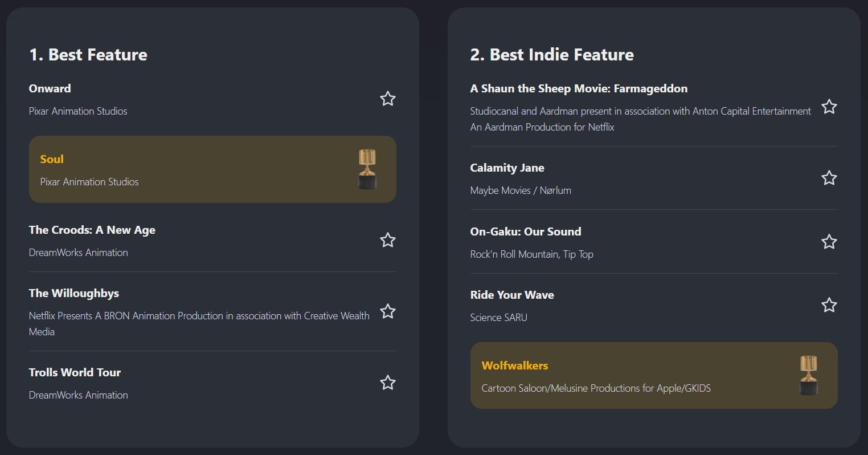Star the Onward nominee

click(388, 99)
